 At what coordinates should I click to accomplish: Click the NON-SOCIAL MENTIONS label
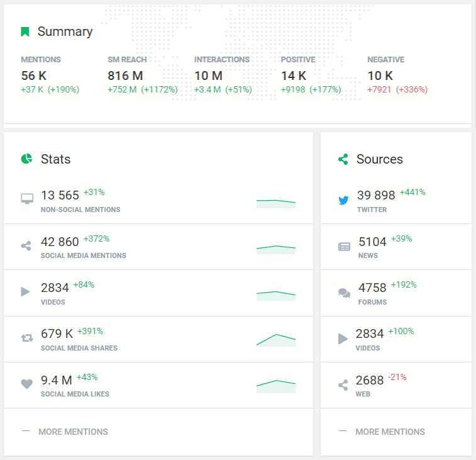coord(80,210)
